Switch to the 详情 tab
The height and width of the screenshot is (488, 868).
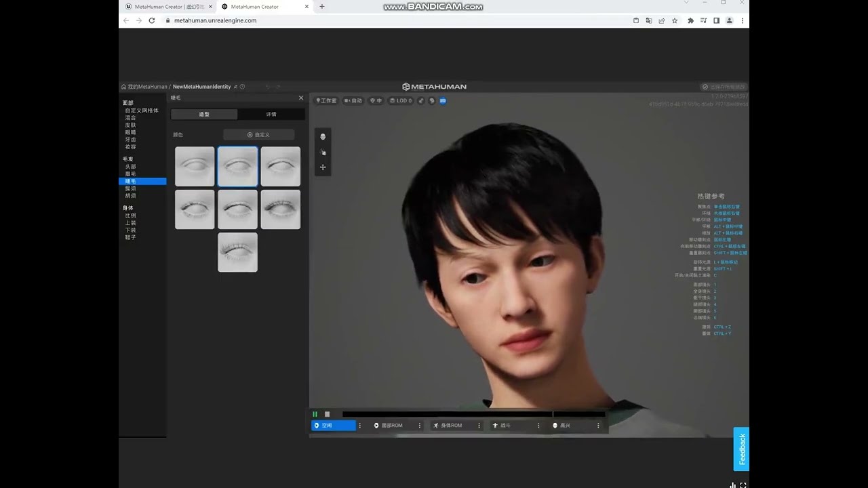pyautogui.click(x=271, y=115)
